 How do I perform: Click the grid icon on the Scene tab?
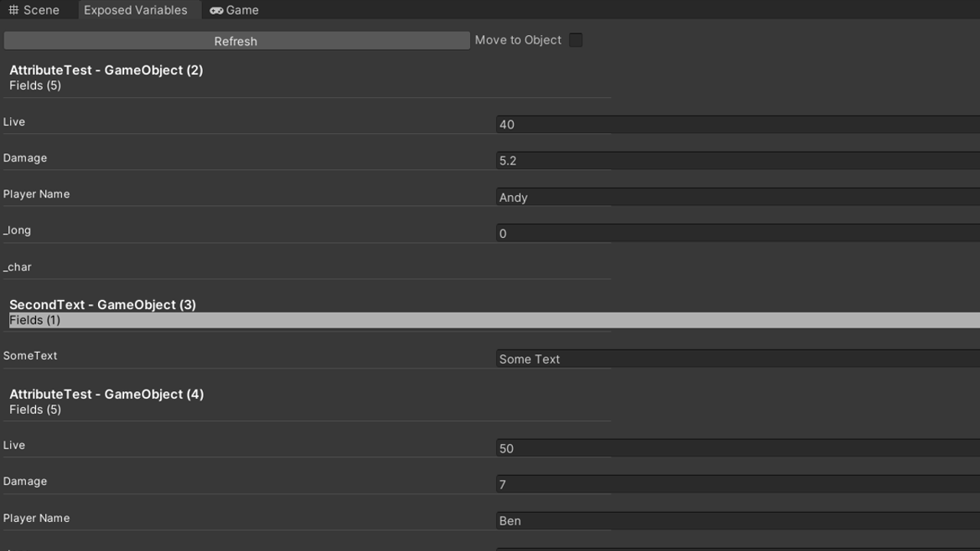pyautogui.click(x=14, y=10)
